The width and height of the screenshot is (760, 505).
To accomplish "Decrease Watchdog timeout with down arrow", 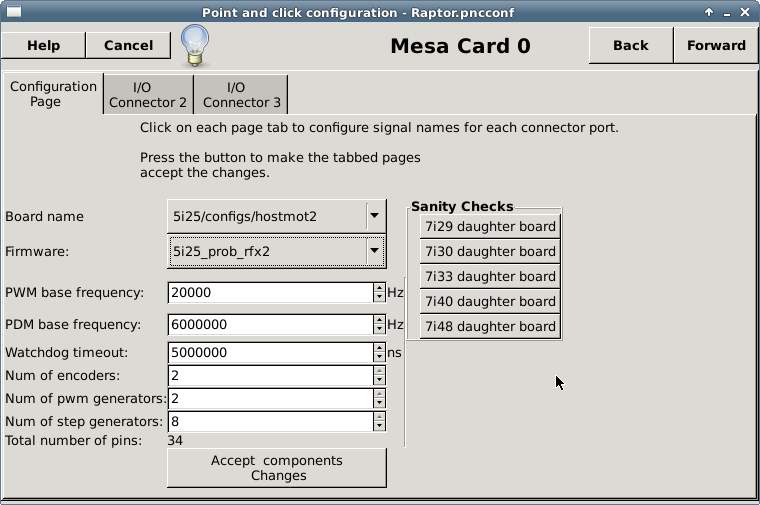I will coord(380,358).
